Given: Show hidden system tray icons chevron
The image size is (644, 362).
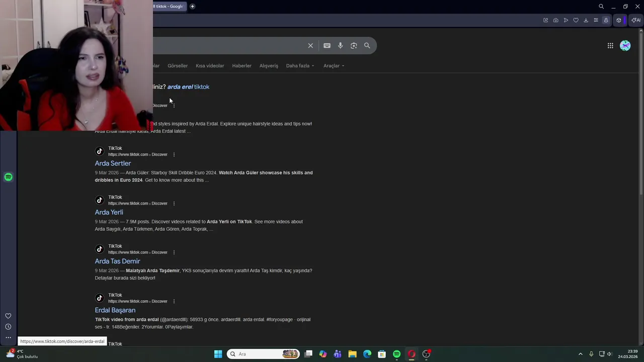Looking at the screenshot, I should coord(580,354).
